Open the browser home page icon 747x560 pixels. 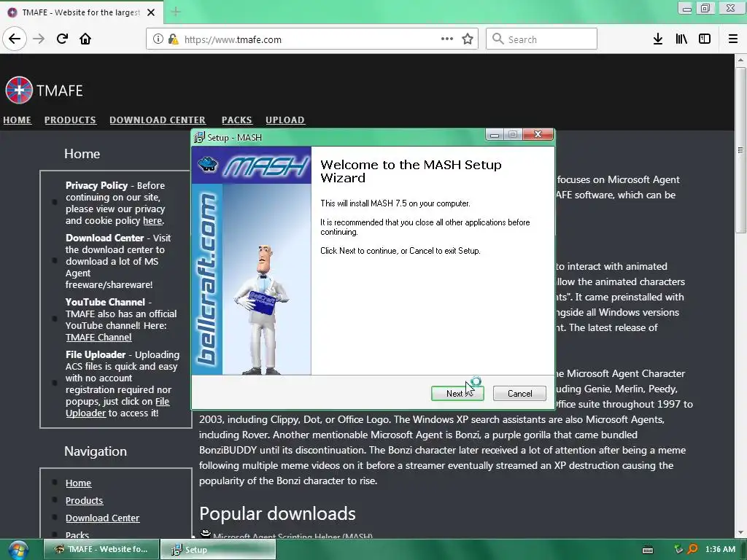(x=85, y=39)
